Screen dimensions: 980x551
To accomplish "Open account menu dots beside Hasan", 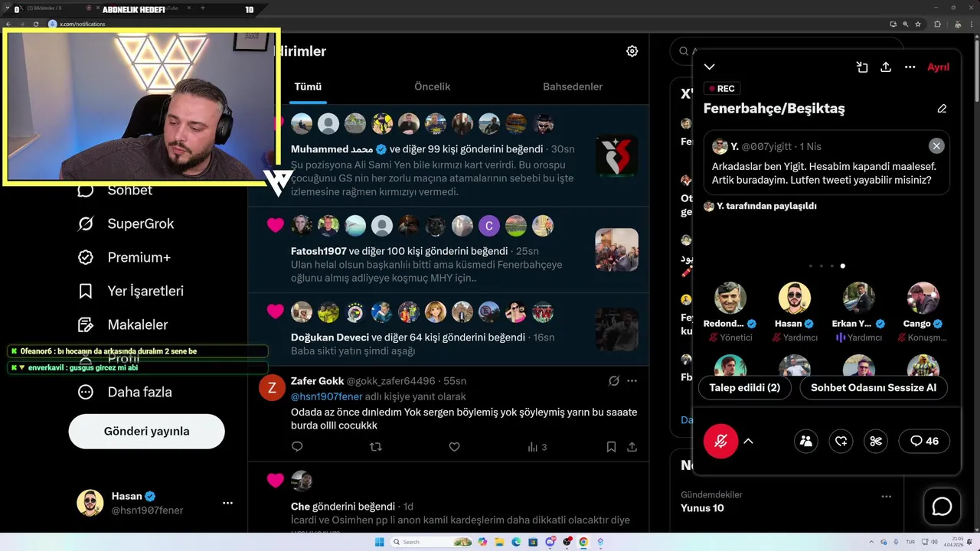I will tap(227, 503).
